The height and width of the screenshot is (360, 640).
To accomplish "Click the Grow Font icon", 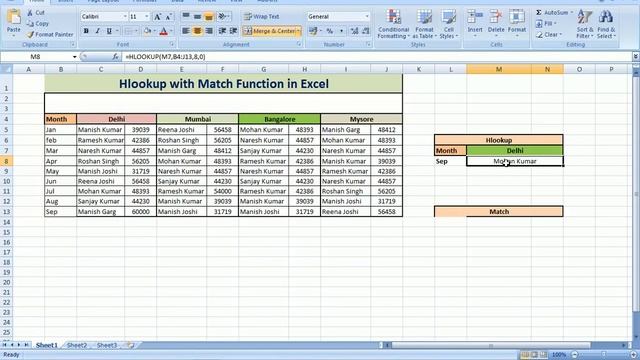I will pyautogui.click(x=158, y=16).
